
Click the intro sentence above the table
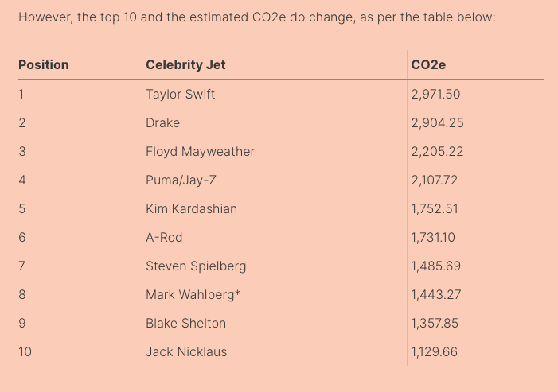click(x=256, y=17)
